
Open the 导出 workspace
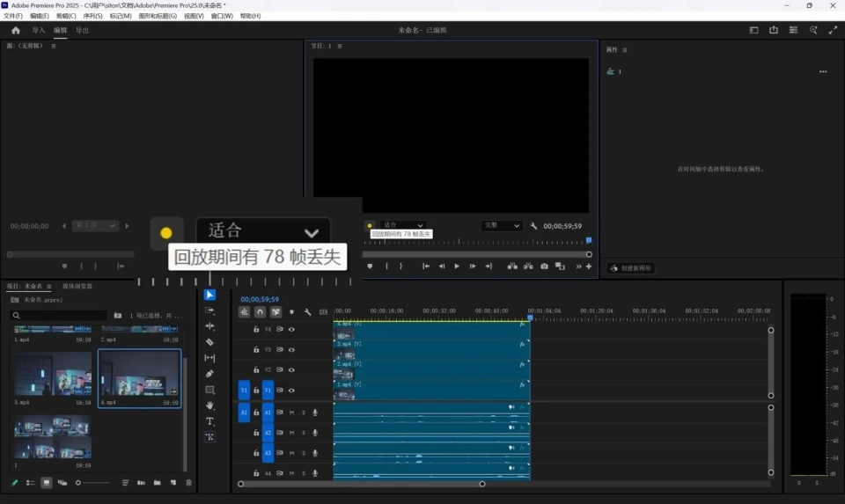point(82,30)
